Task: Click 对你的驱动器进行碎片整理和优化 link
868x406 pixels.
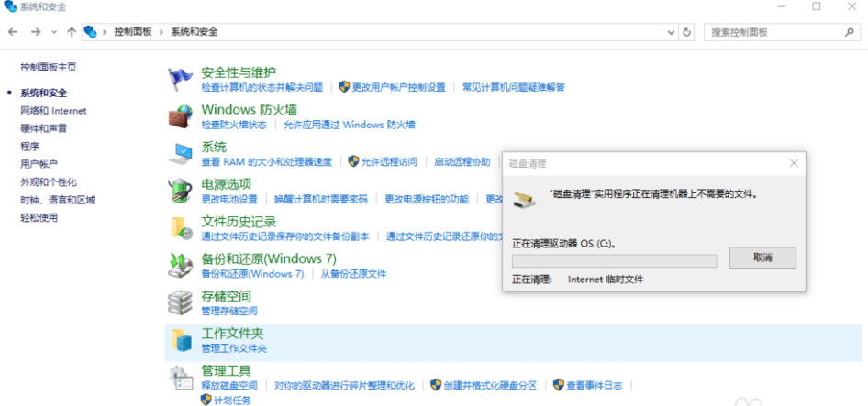Action: [x=344, y=386]
